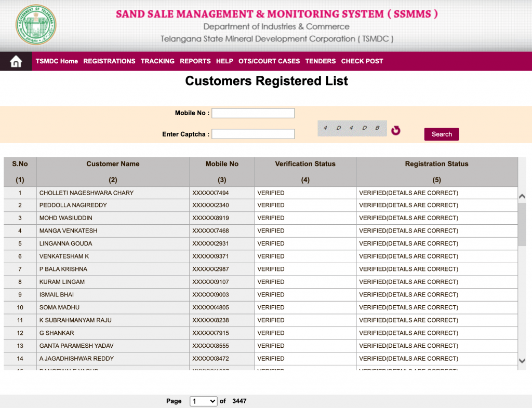Click VERIFIED status in G SHANKAR row
The image size is (532, 408).
point(271,333)
